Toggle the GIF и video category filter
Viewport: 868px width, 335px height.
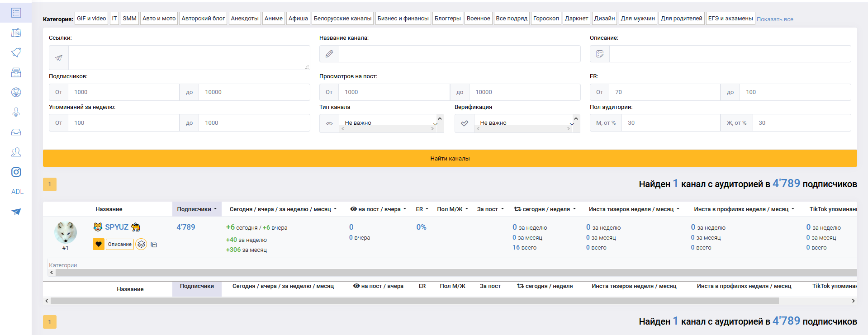click(x=91, y=19)
